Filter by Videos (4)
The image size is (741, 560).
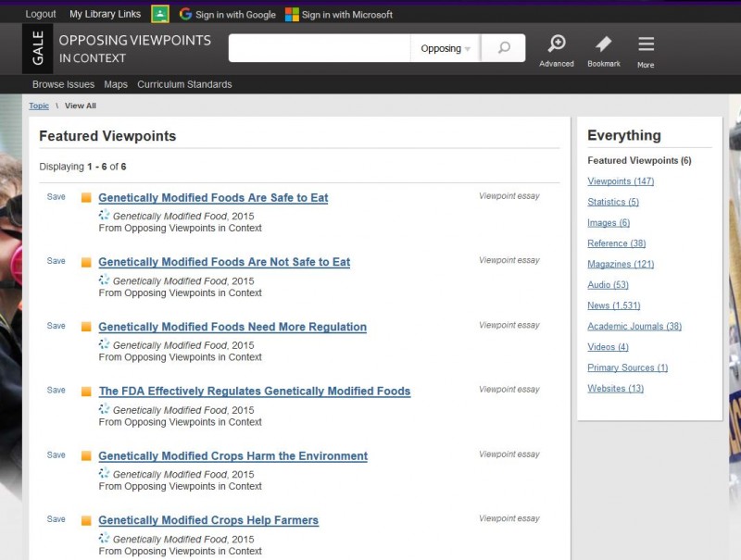608,347
